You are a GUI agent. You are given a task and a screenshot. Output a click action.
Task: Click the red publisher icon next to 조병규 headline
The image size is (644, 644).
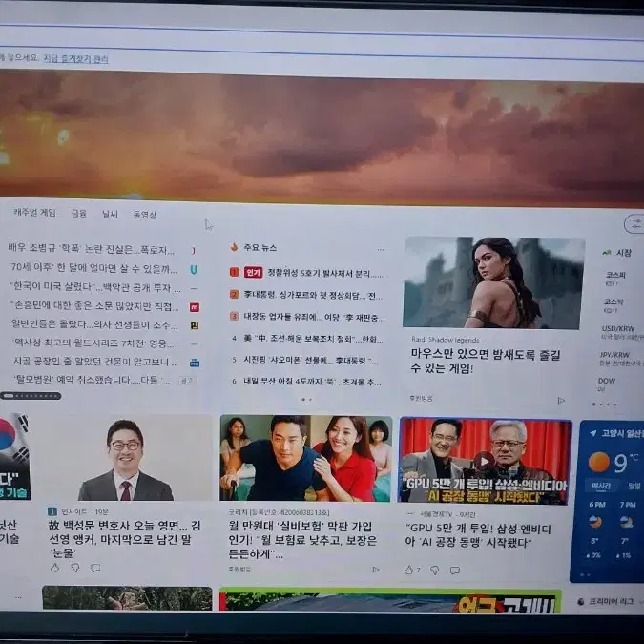194,250
